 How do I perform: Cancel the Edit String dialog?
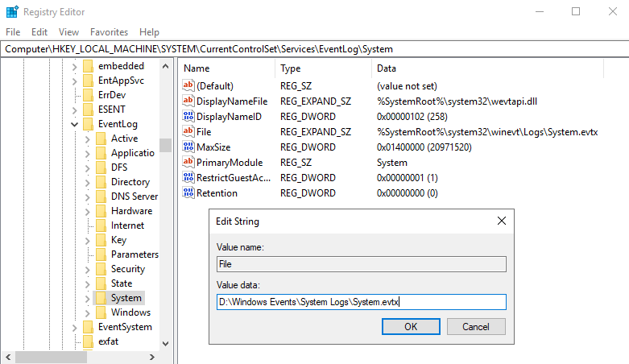click(476, 327)
